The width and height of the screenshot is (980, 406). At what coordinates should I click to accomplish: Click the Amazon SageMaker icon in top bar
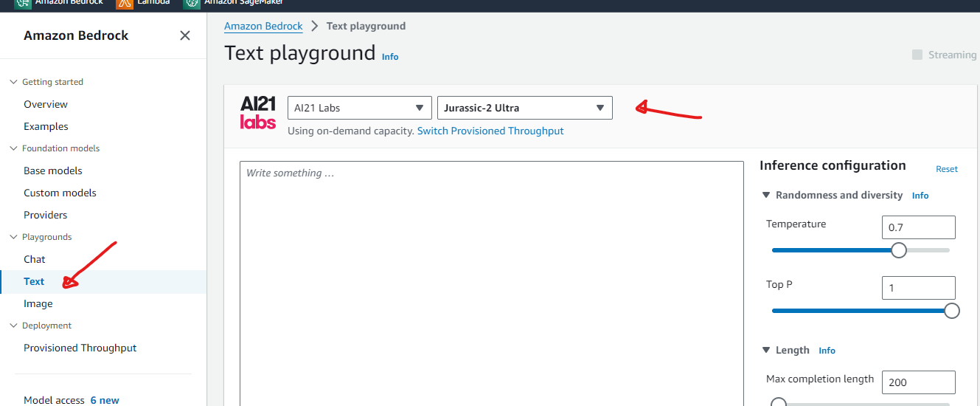pos(192,3)
